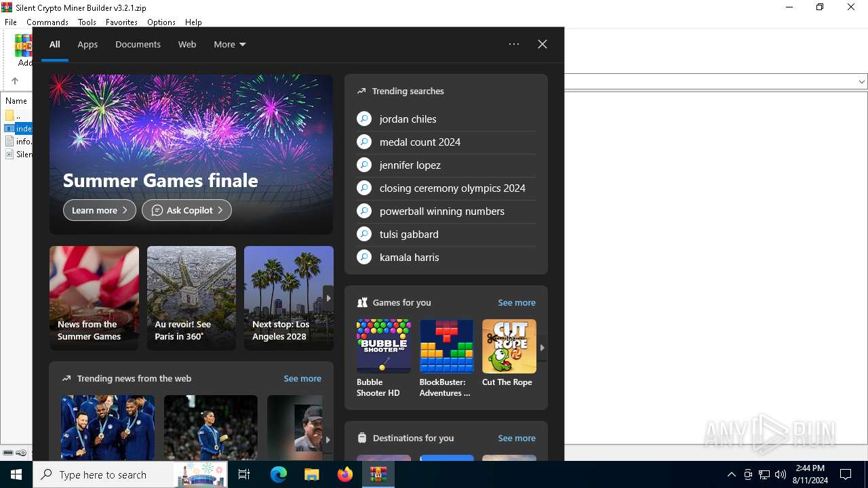The height and width of the screenshot is (488, 868).
Task: Switch to the Apps search tab
Action: (87, 44)
